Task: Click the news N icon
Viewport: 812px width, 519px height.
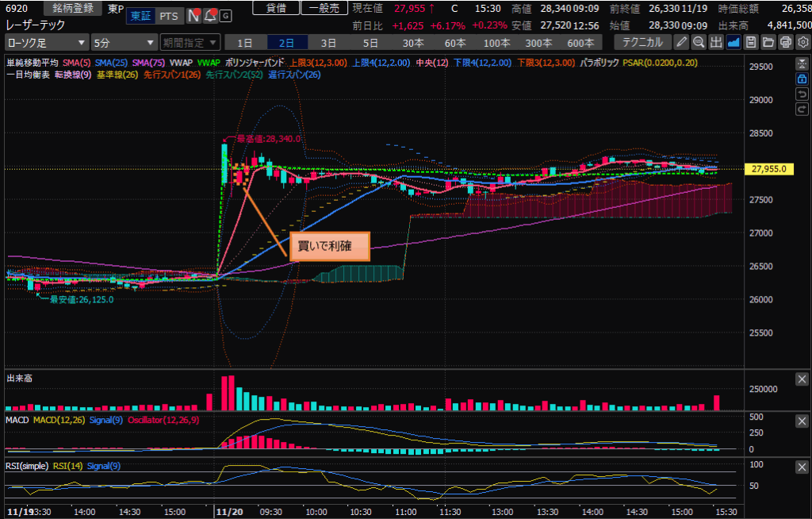Action: [193, 15]
